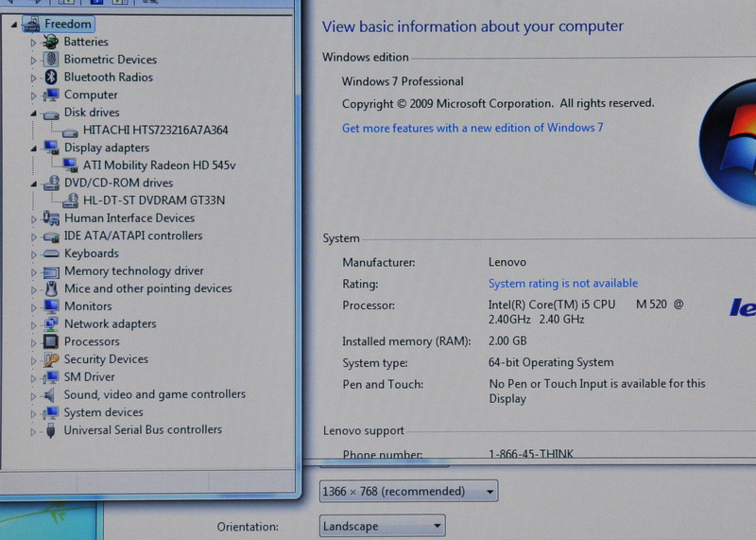This screenshot has height=540, width=756.
Task: Click the Universal Serial Bus controllers icon
Action: coord(51,430)
